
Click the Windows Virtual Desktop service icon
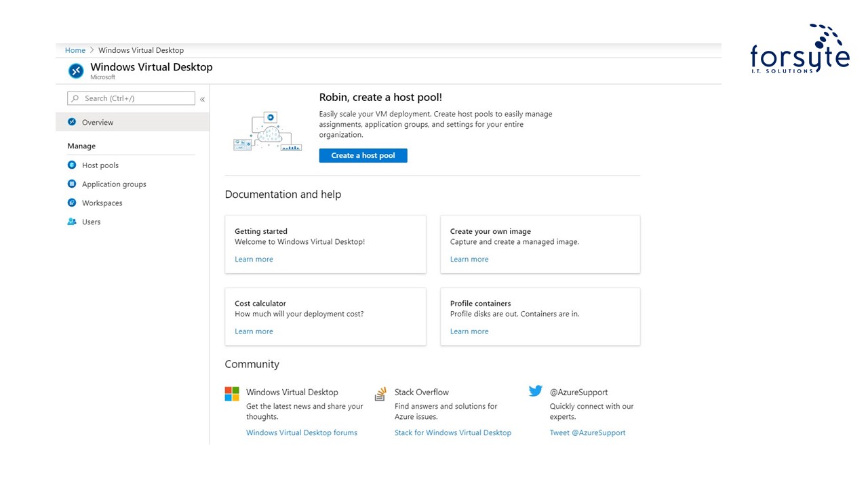76,70
